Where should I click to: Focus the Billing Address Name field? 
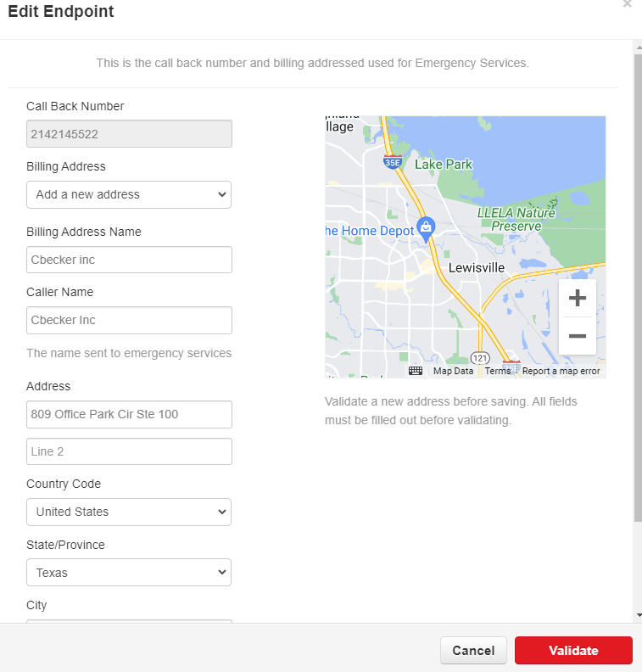point(129,260)
